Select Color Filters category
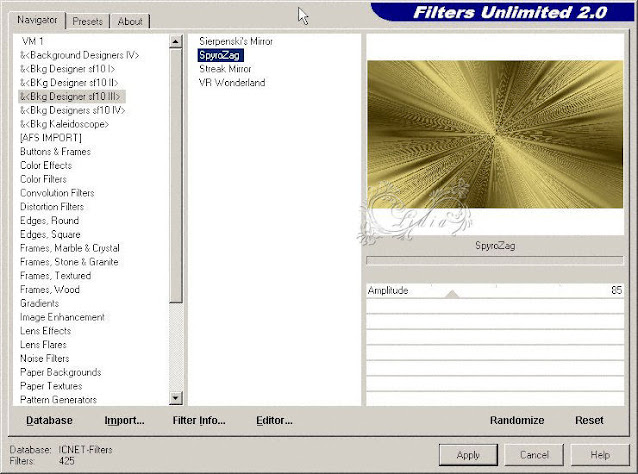638x474 pixels. (x=43, y=179)
